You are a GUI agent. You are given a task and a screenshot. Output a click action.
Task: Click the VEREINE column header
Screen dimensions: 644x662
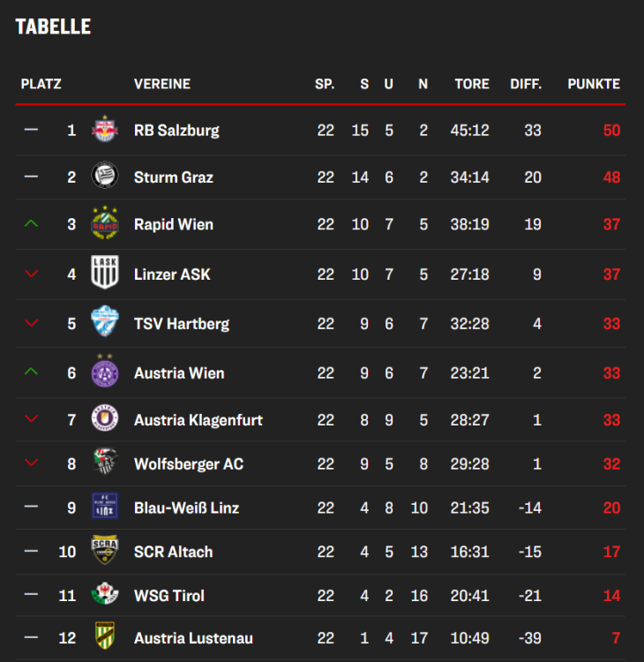click(x=162, y=84)
